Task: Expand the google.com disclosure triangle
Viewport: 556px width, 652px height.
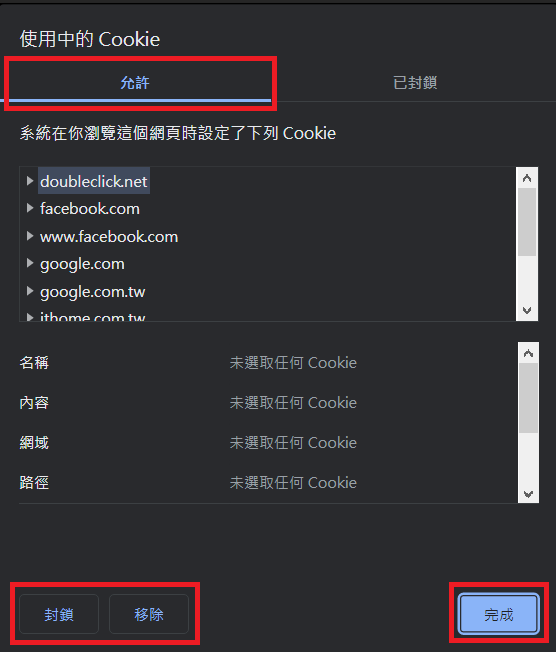Action: [30, 263]
